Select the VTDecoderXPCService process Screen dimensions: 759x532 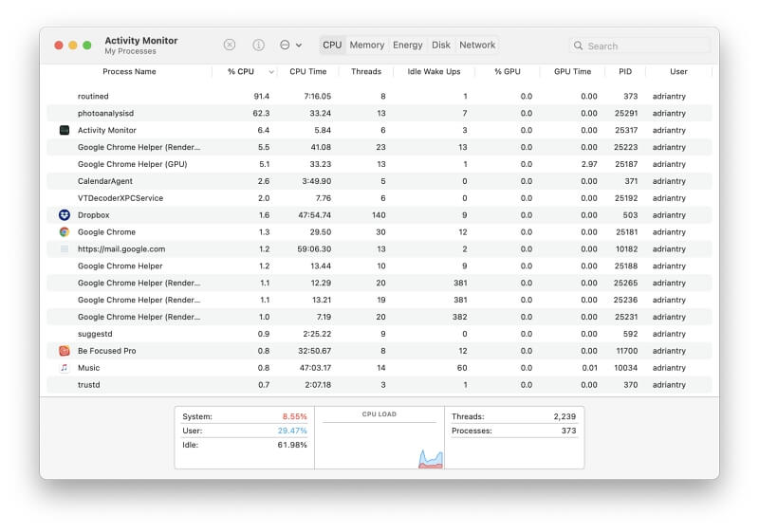[x=379, y=198]
